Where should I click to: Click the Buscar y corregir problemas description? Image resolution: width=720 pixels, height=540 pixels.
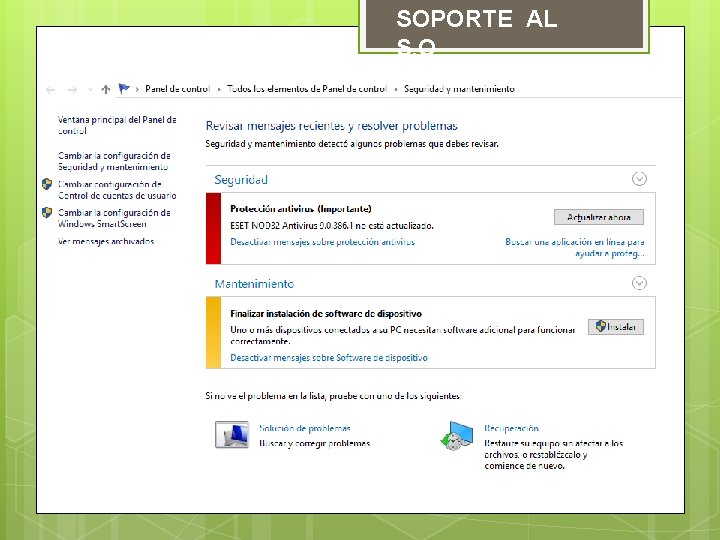point(315,444)
